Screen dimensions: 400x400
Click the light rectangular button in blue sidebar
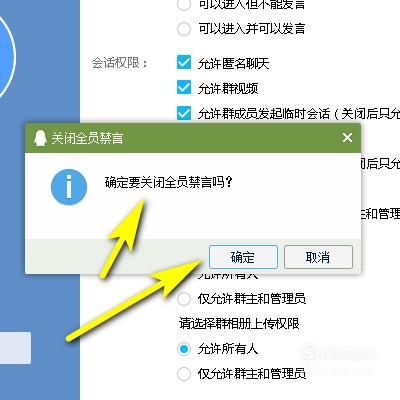[15, 348]
